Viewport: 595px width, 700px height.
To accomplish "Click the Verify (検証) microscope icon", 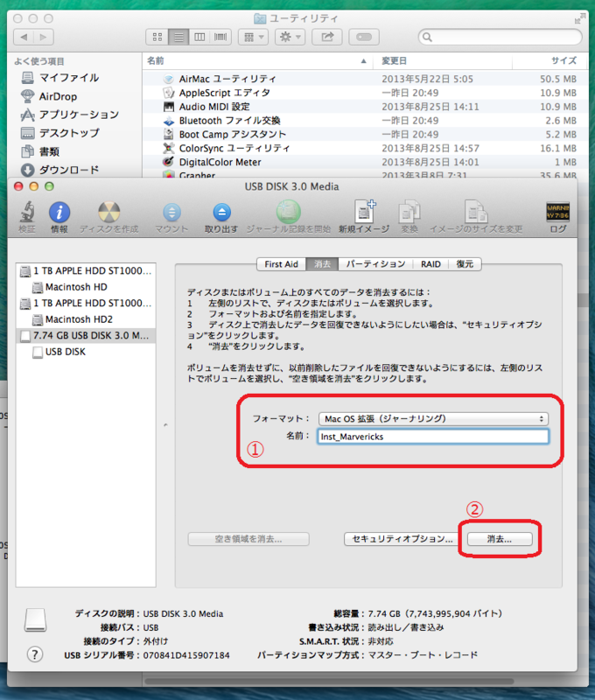I will (27, 212).
